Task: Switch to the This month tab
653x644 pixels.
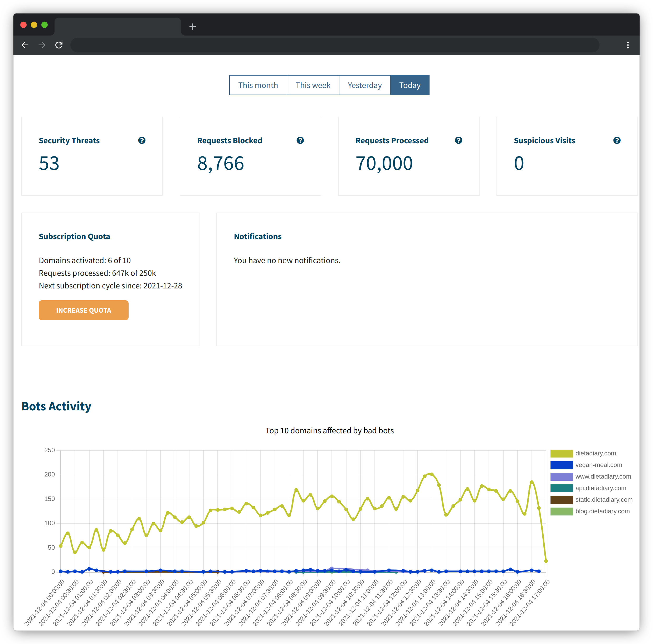Action: [x=258, y=85]
